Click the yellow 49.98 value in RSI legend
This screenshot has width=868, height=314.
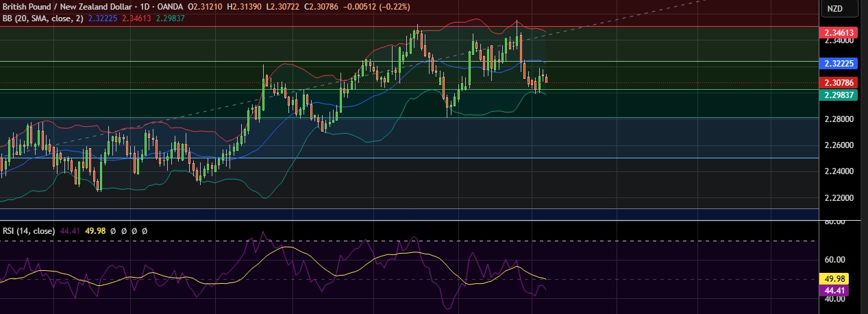pyautogui.click(x=94, y=231)
